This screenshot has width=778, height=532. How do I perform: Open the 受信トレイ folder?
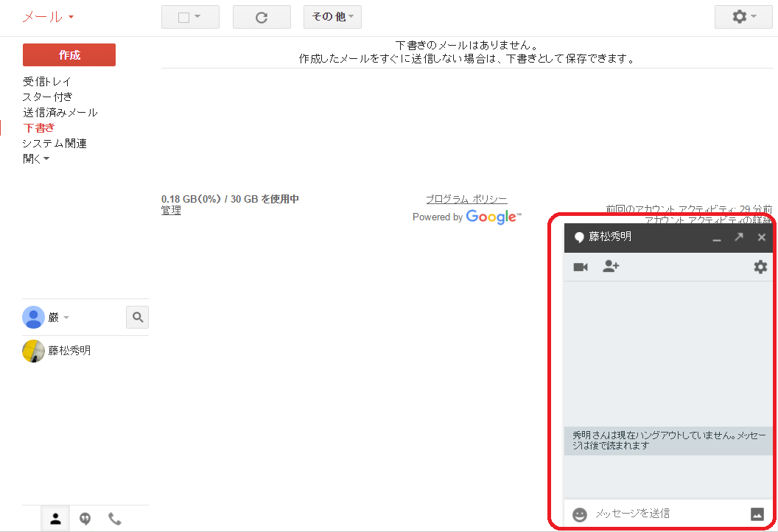(47, 82)
